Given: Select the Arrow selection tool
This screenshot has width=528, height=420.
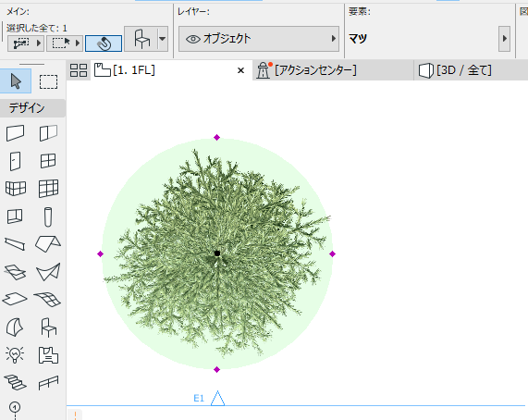Looking at the screenshot, I should pos(16,81).
